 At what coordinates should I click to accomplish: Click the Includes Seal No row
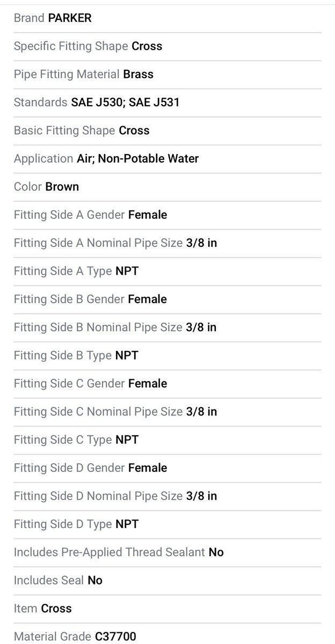pos(167,581)
